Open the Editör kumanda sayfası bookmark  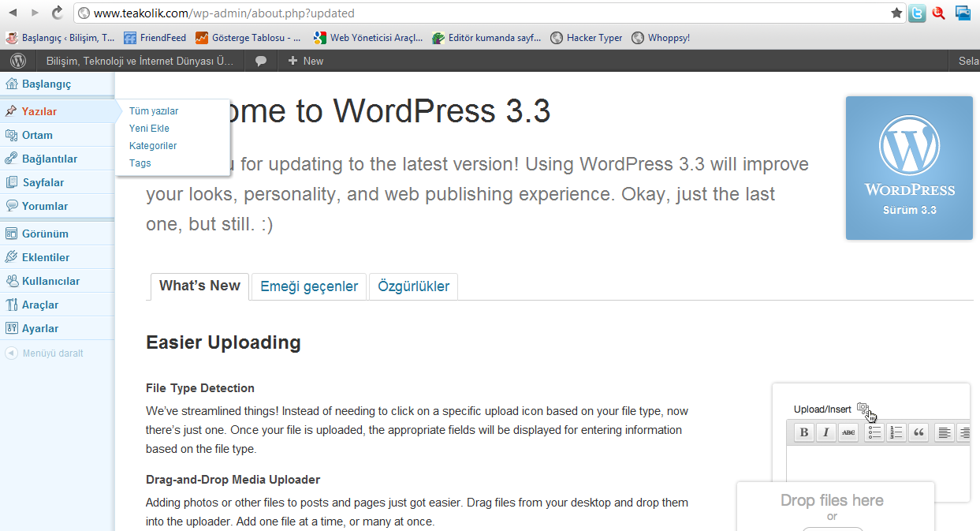[486, 37]
